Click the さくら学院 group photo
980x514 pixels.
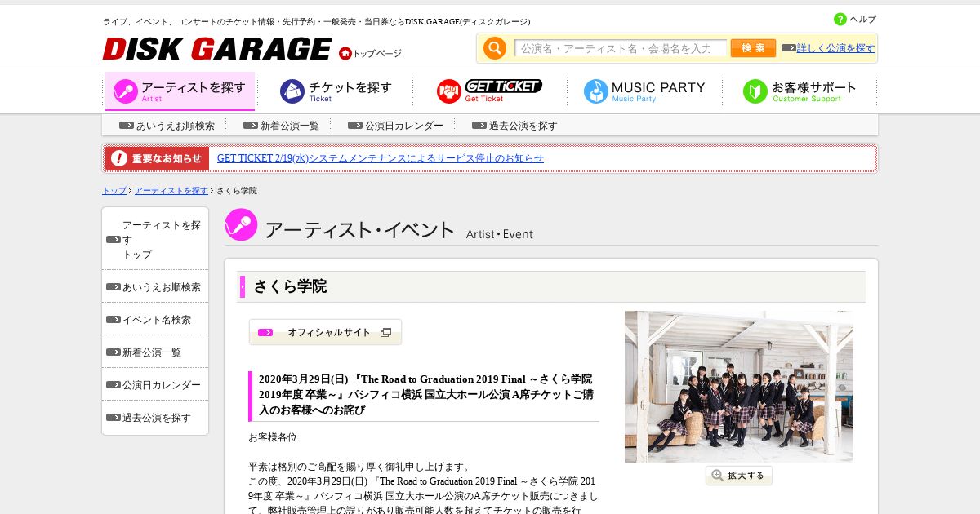pyautogui.click(x=739, y=387)
